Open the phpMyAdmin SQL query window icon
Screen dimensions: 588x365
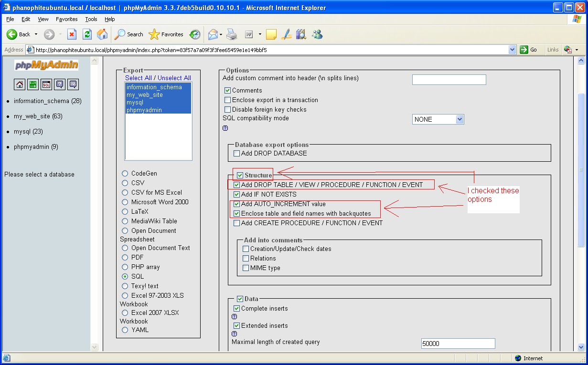[46, 84]
